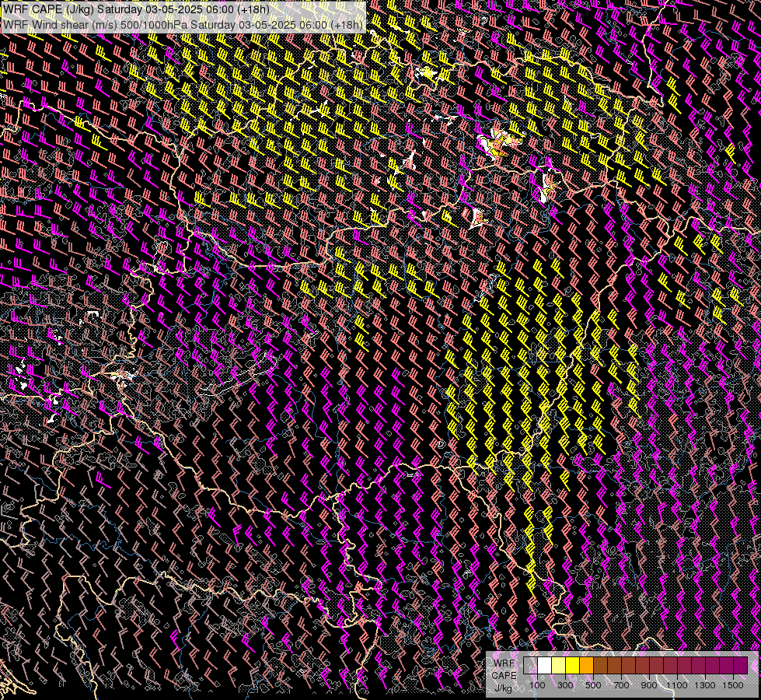The width and height of the screenshot is (761, 700).
Task: Click the 'WRF Wind shear (m/s)' title line
Action: (x=183, y=25)
